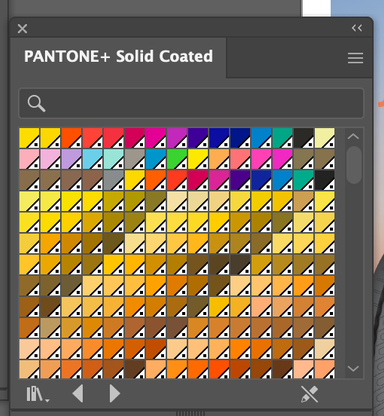The width and height of the screenshot is (384, 416).
Task: Choose the pale yellow swatch ending the top row
Action: [x=324, y=138]
